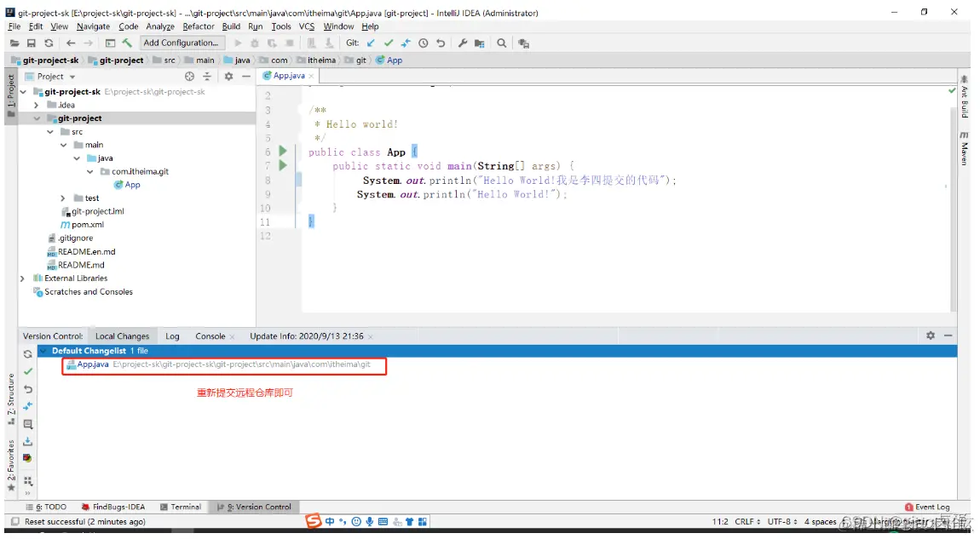Click the Shelve silently download-style icon
Screen dimensions: 980x539
27,441
